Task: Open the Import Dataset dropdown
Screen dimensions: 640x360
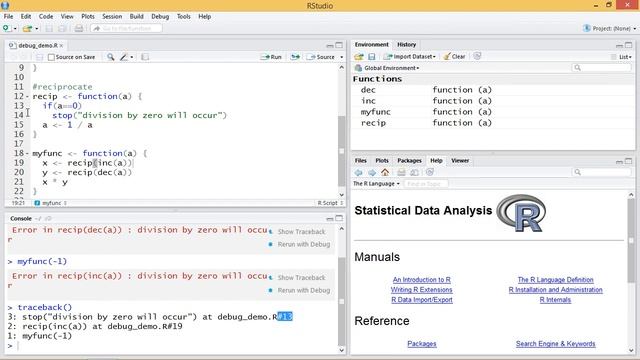Action: [409, 57]
